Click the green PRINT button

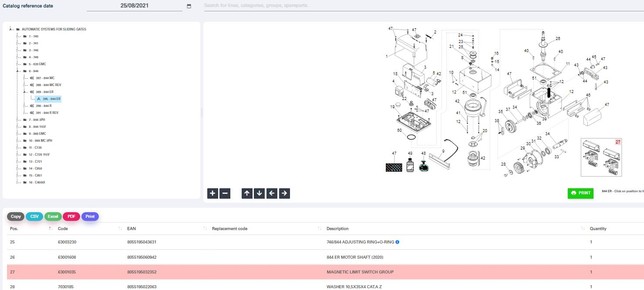580,193
